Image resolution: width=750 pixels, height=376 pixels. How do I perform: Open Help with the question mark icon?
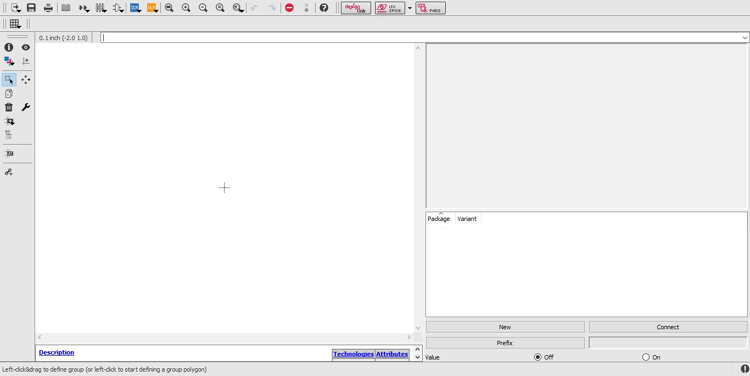[x=324, y=8]
